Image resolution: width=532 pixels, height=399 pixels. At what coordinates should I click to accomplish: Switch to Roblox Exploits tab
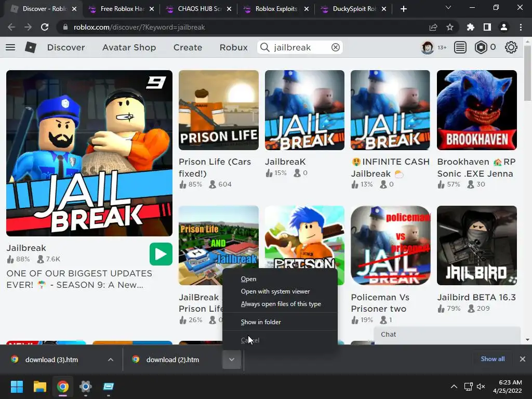tap(271, 9)
